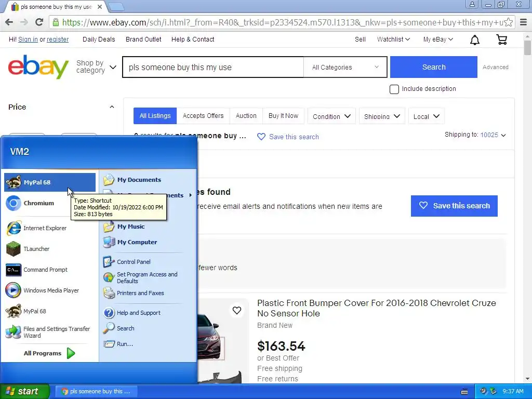This screenshot has height=399, width=532.
Task: Open the Shipping filter dropdown
Action: 382,116
